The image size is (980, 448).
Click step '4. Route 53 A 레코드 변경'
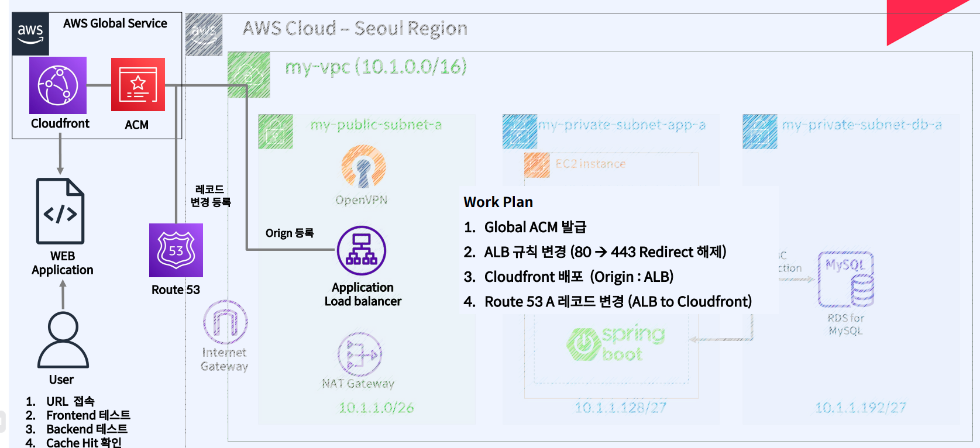point(608,302)
